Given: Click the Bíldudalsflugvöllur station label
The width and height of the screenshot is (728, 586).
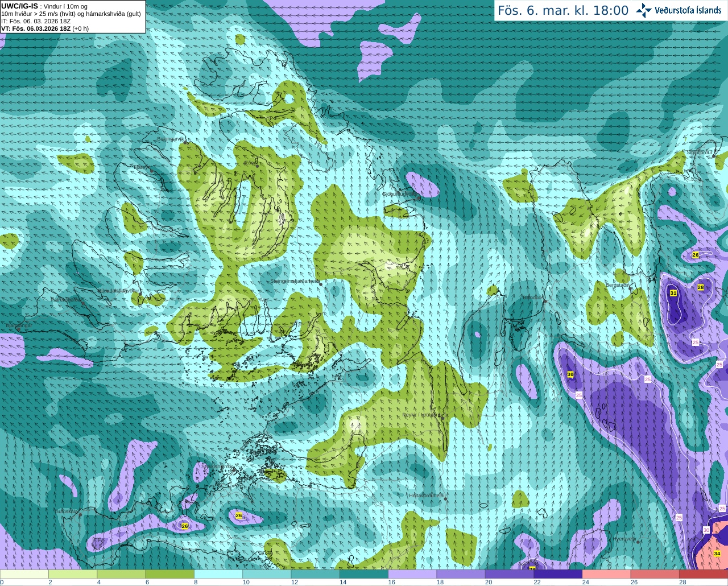Looking at the screenshot, I should (x=118, y=291).
